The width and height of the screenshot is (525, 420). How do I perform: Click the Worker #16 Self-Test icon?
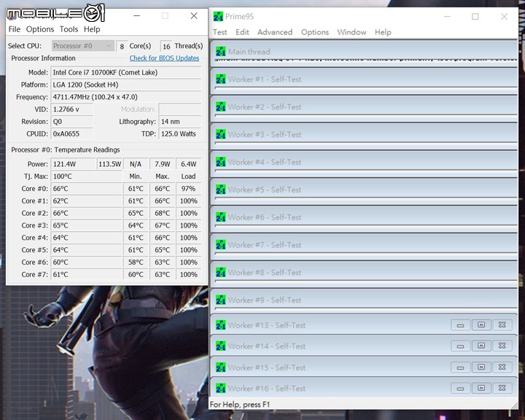[221, 389]
